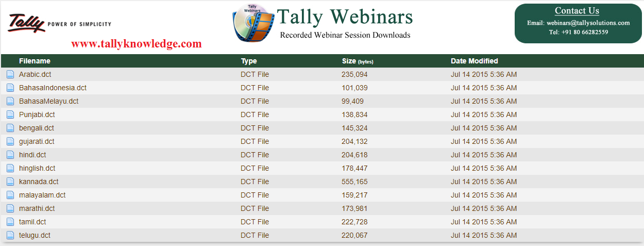This screenshot has height=246, width=644.
Task: Click the size value 99,409
Action: pyautogui.click(x=352, y=101)
